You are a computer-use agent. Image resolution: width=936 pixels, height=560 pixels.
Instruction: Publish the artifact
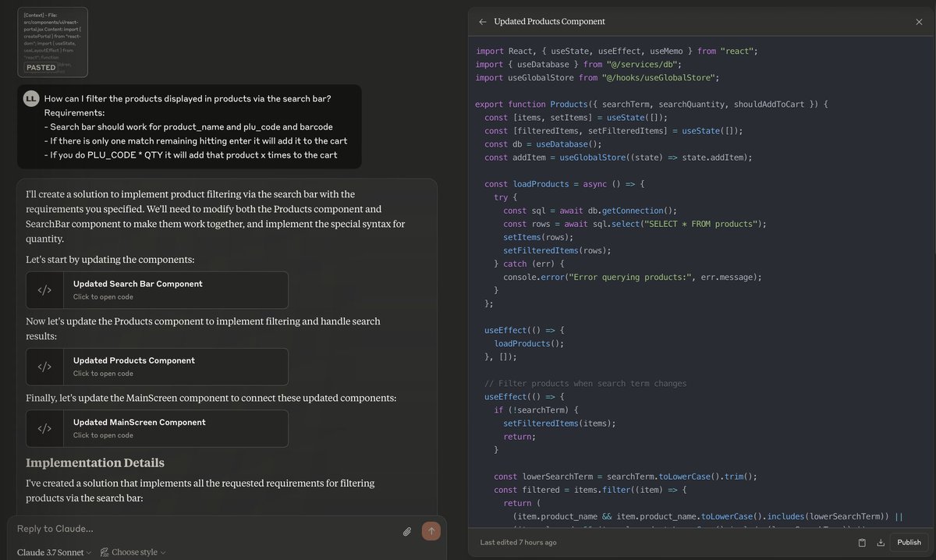(x=909, y=542)
